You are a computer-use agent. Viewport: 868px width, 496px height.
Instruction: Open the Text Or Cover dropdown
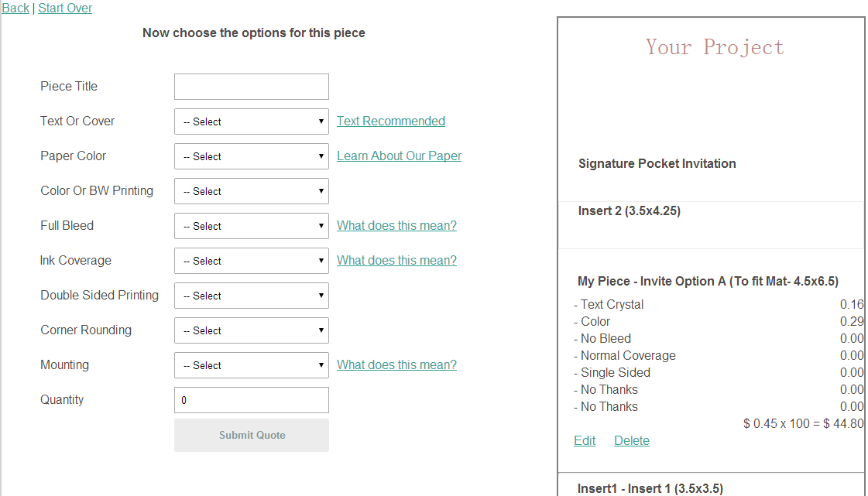[251, 121]
